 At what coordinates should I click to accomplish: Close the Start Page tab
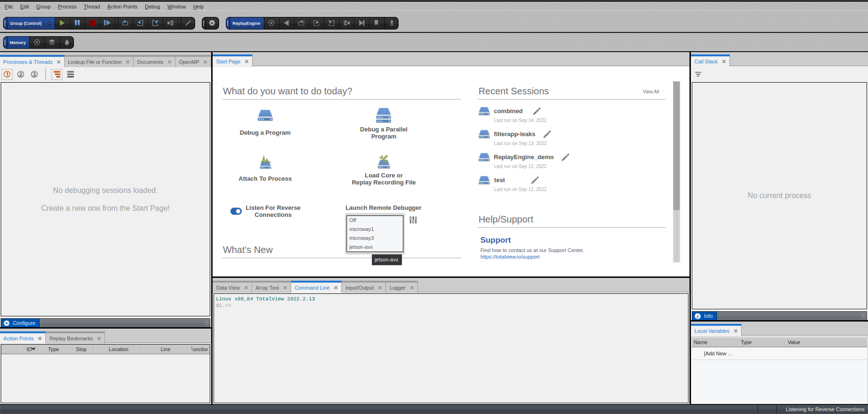(x=247, y=61)
